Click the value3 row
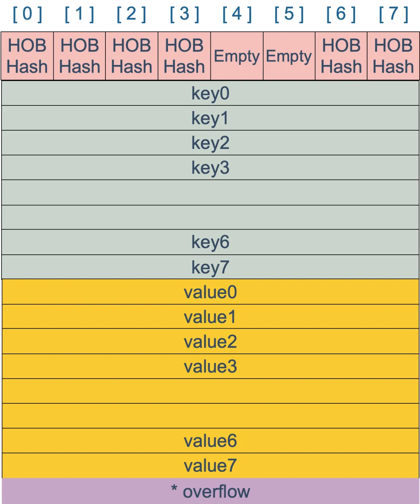 [210, 366]
